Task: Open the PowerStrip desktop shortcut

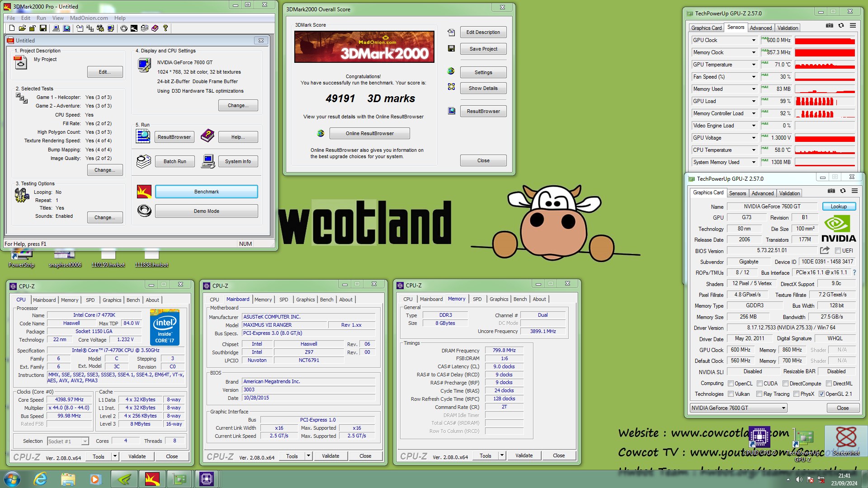Action: click(21, 258)
